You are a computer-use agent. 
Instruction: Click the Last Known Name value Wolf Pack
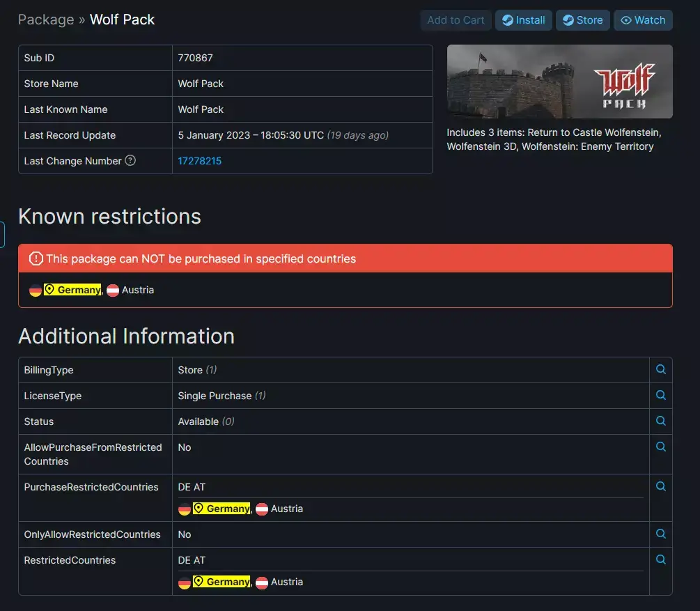(201, 110)
